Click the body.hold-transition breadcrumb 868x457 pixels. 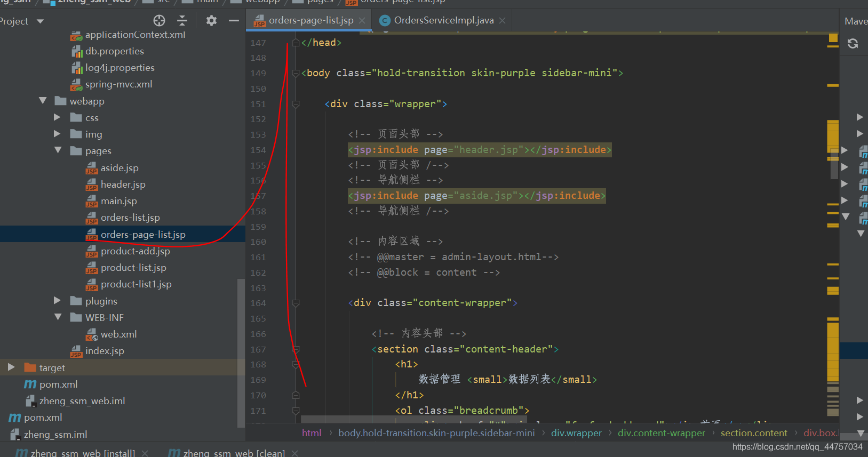click(x=436, y=433)
